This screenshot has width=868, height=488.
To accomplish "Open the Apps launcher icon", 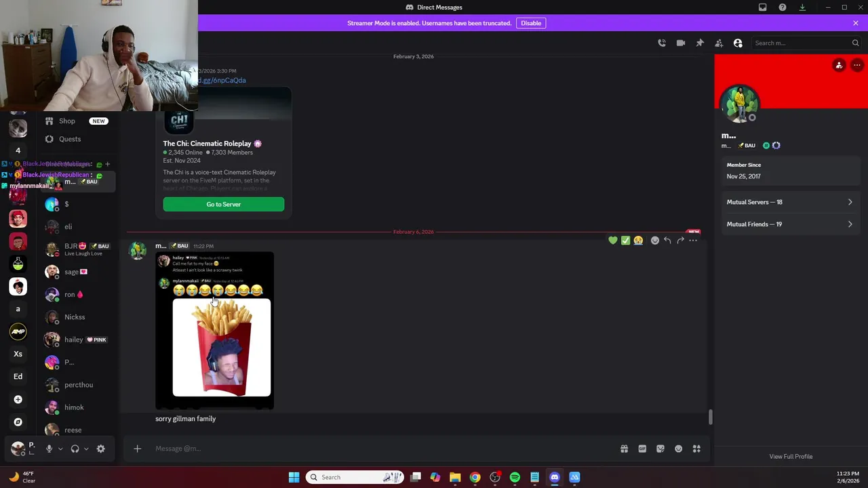I will (x=696, y=449).
